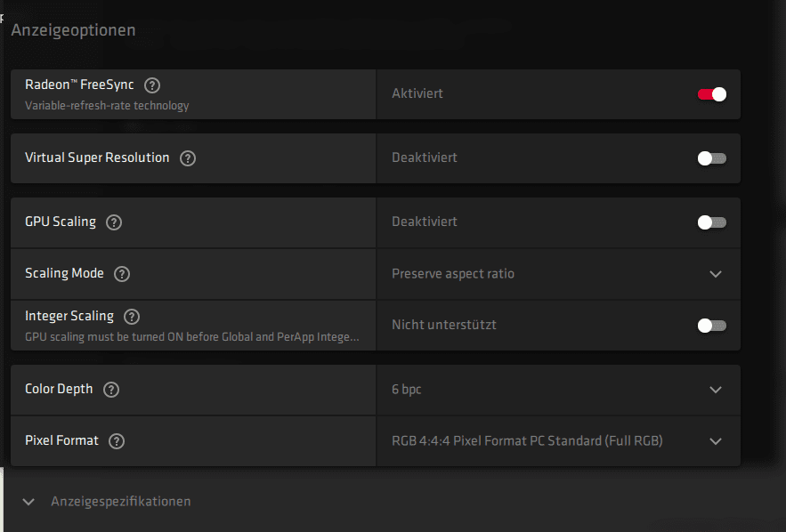This screenshot has height=532, width=786.
Task: Open the Pixel Format help icon
Action: (117, 441)
